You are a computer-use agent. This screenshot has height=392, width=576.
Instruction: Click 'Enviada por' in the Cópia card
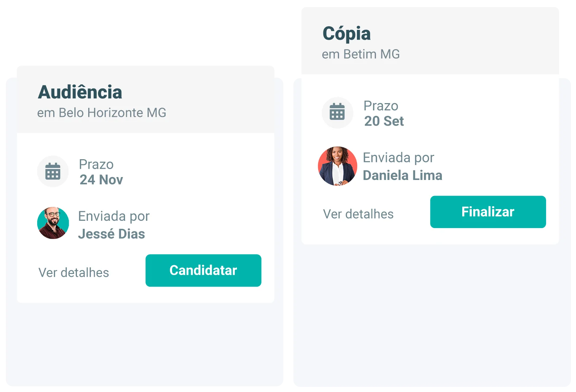398,158
